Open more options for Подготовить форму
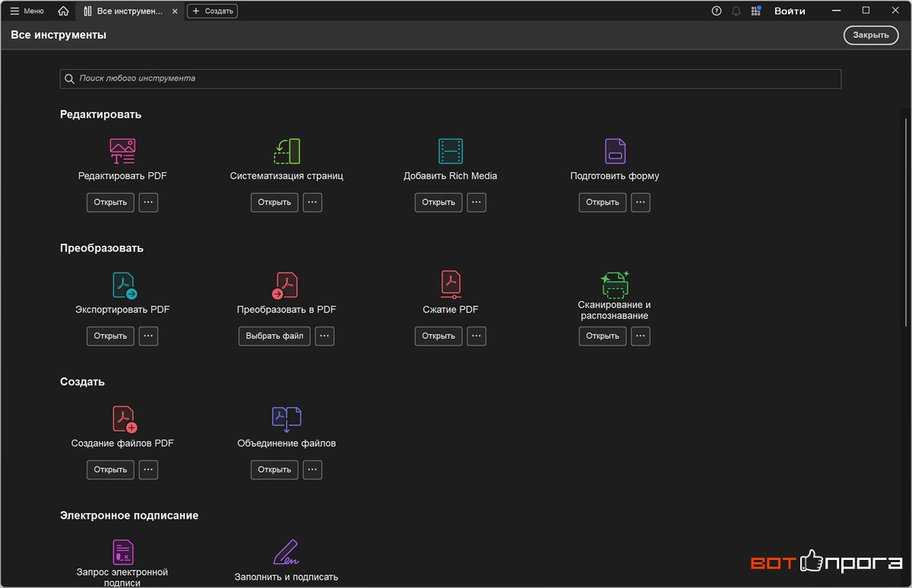 (x=641, y=202)
